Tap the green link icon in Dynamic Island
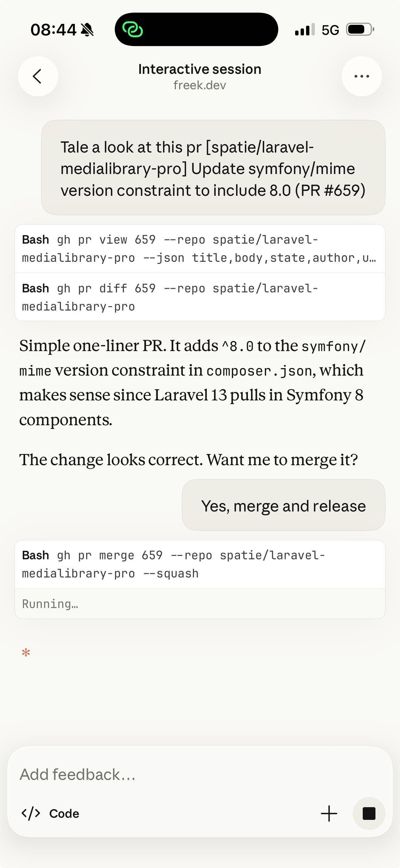Image resolution: width=400 pixels, height=868 pixels. click(132, 30)
